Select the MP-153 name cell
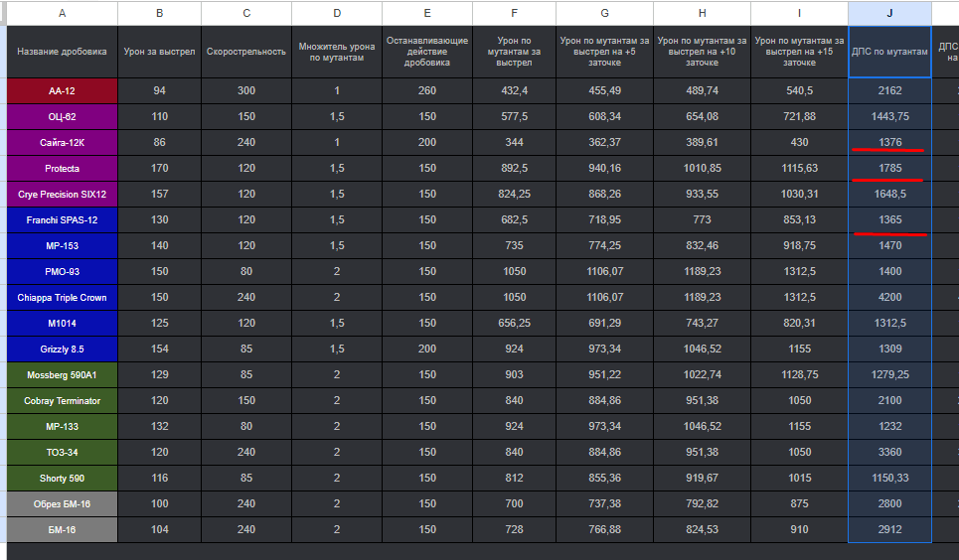Viewport: 959px width, 560px height. [x=62, y=246]
